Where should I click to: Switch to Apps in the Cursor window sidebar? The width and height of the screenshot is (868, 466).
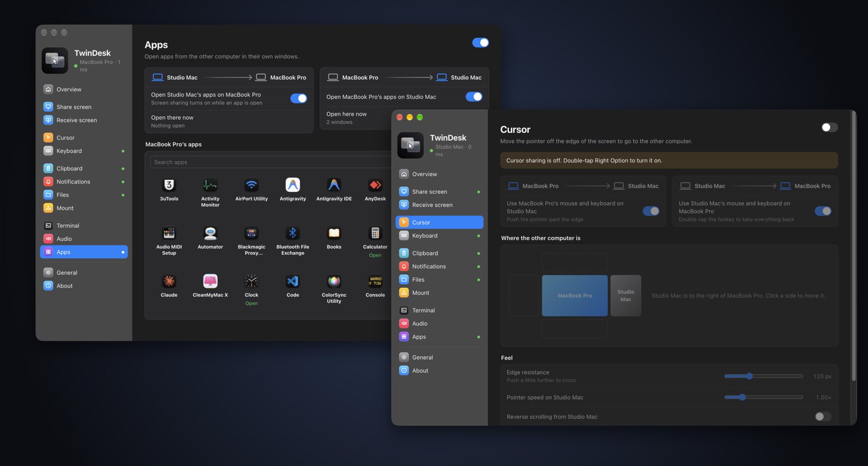[x=439, y=337]
